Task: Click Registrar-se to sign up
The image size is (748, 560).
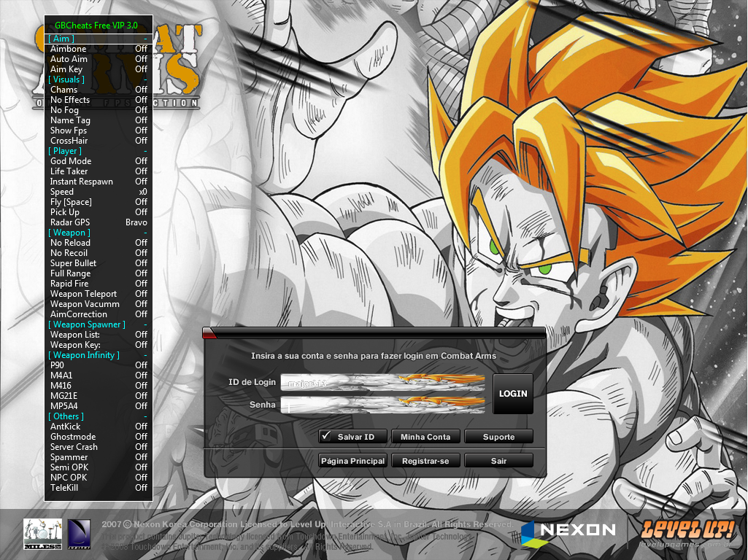Action: (425, 461)
